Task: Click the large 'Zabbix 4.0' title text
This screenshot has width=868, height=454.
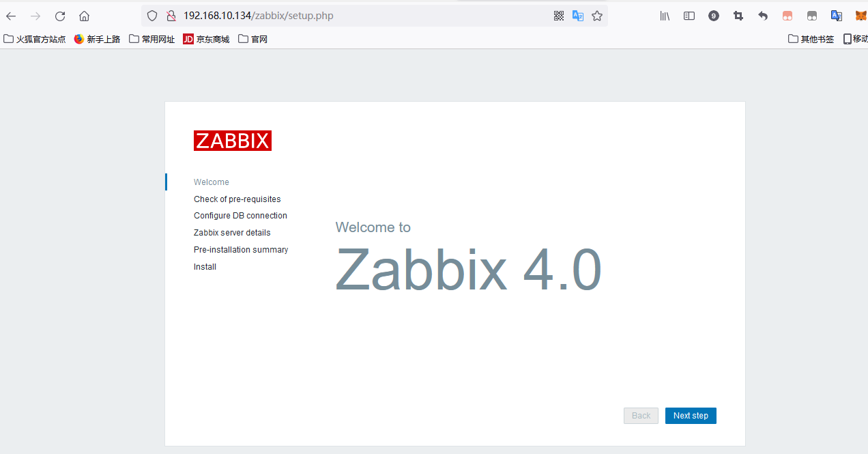Action: (469, 270)
